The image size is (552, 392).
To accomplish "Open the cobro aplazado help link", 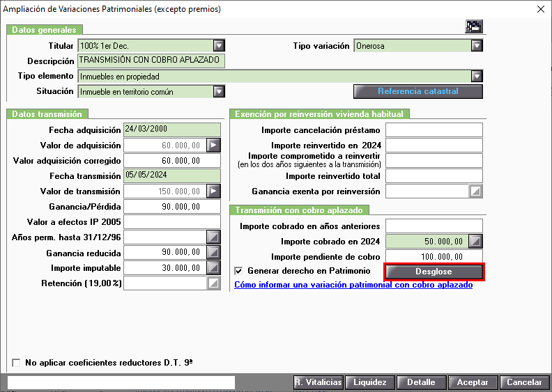I will click(x=353, y=285).
